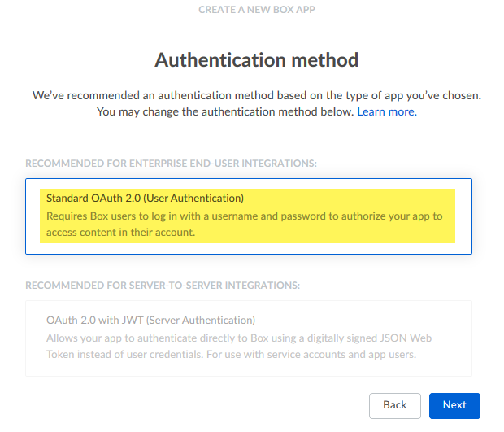Open the Learn more link

click(x=386, y=111)
